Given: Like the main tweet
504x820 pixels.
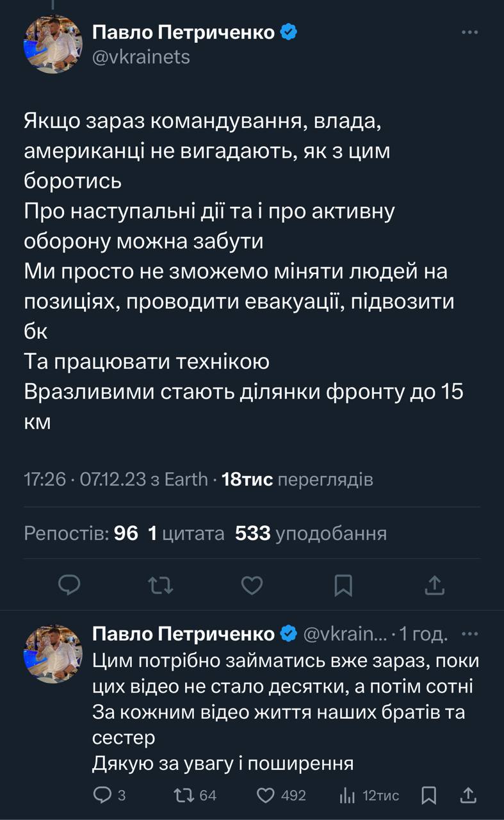Looking at the screenshot, I should tap(252, 584).
